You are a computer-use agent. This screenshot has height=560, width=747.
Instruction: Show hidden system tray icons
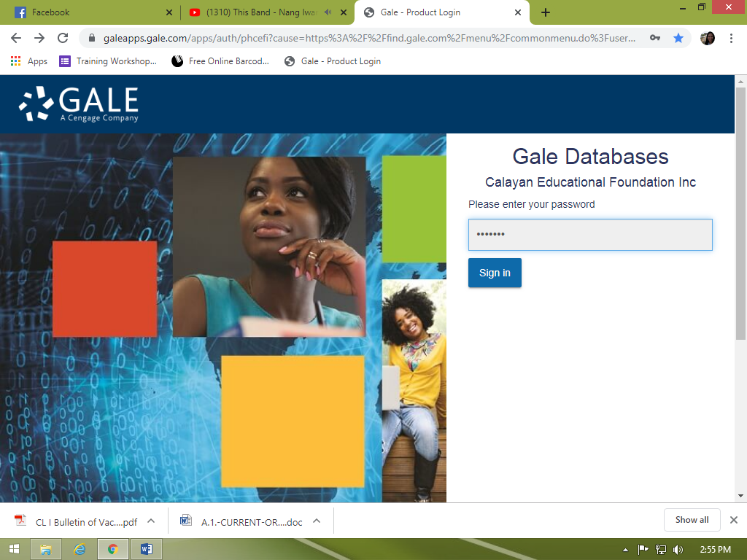coord(625,550)
